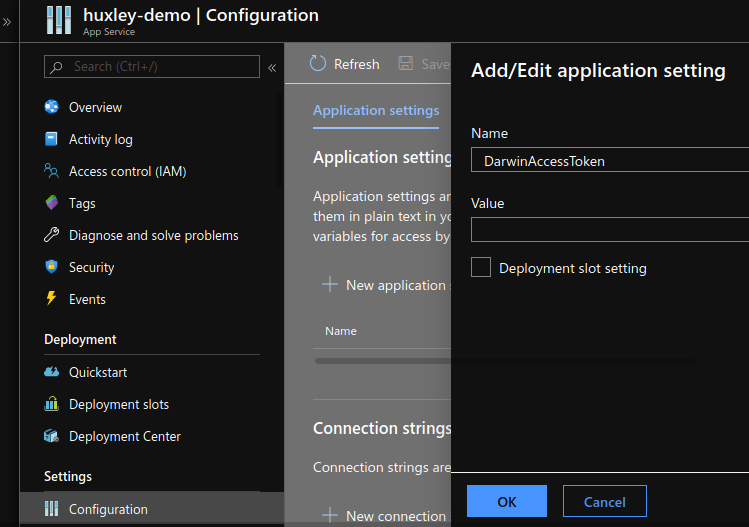Open Diagnose and solve problems

click(153, 236)
